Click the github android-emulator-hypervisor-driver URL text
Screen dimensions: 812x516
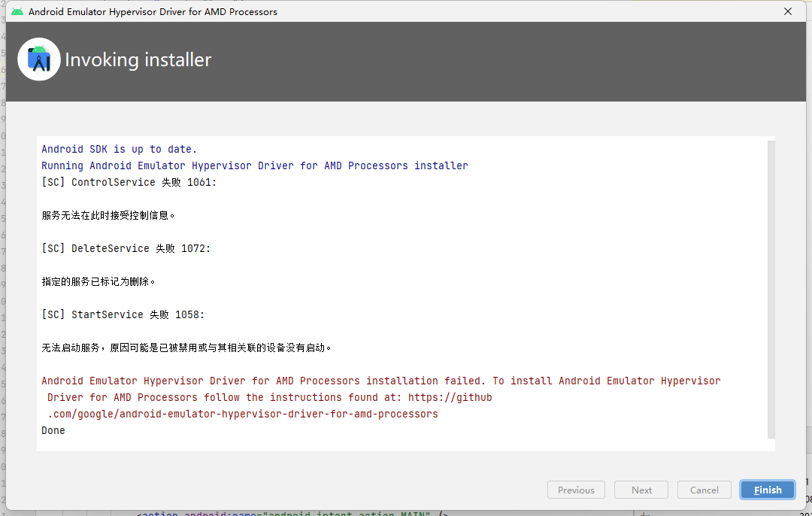point(242,414)
